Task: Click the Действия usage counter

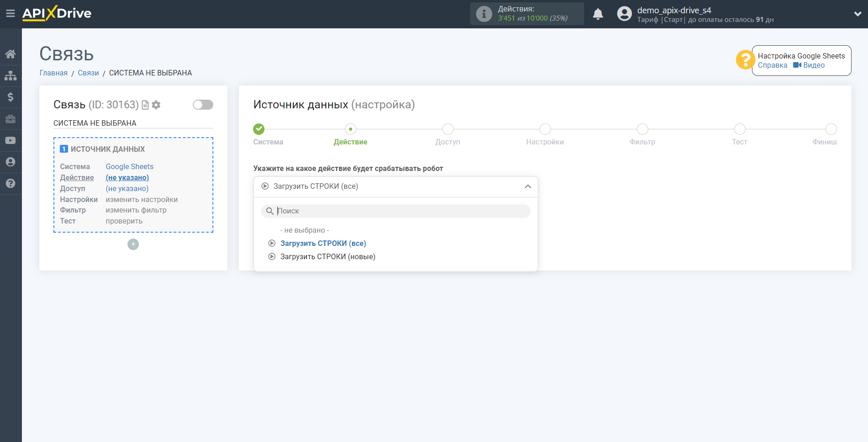Action: point(527,14)
